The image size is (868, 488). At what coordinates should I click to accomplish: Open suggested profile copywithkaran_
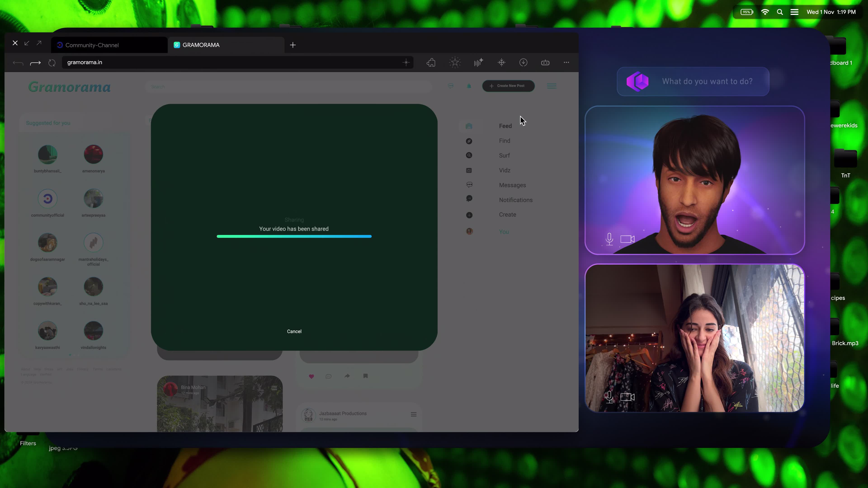[x=47, y=287]
